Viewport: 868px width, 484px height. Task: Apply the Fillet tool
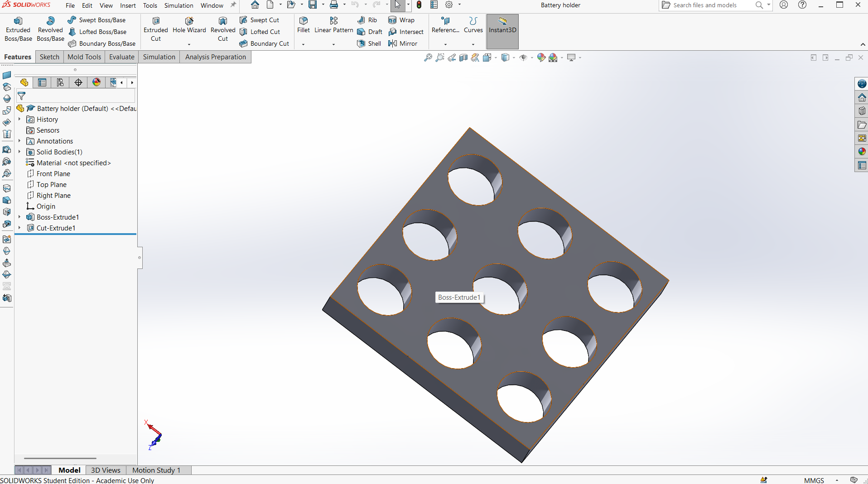304,25
